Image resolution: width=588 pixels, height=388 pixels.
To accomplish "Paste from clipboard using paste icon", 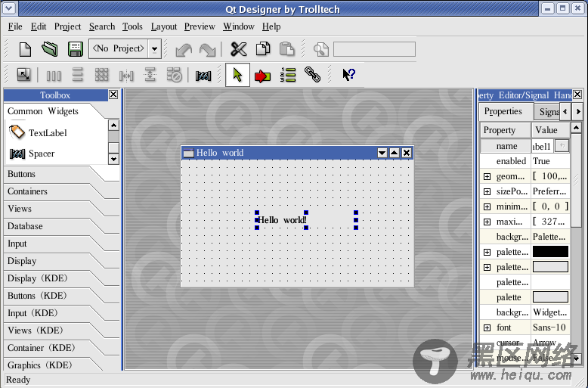I will click(287, 49).
